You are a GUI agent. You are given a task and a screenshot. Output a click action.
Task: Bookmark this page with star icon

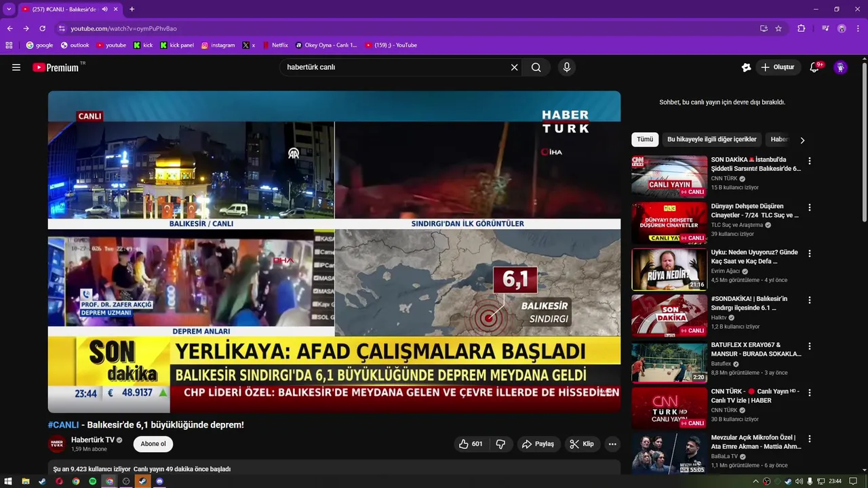tap(778, 28)
